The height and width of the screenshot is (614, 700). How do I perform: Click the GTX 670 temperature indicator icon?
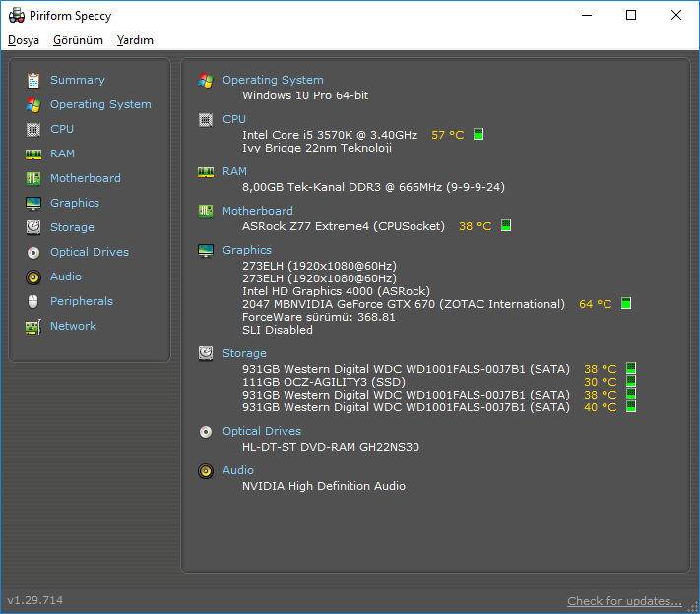pos(626,303)
